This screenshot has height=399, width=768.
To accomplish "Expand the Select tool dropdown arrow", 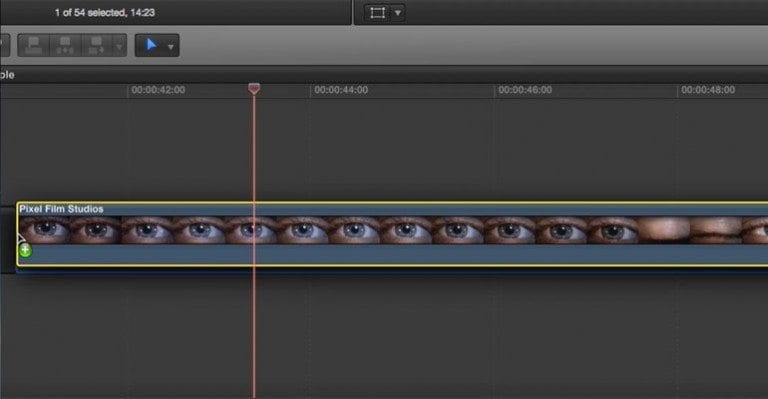I will (170, 47).
